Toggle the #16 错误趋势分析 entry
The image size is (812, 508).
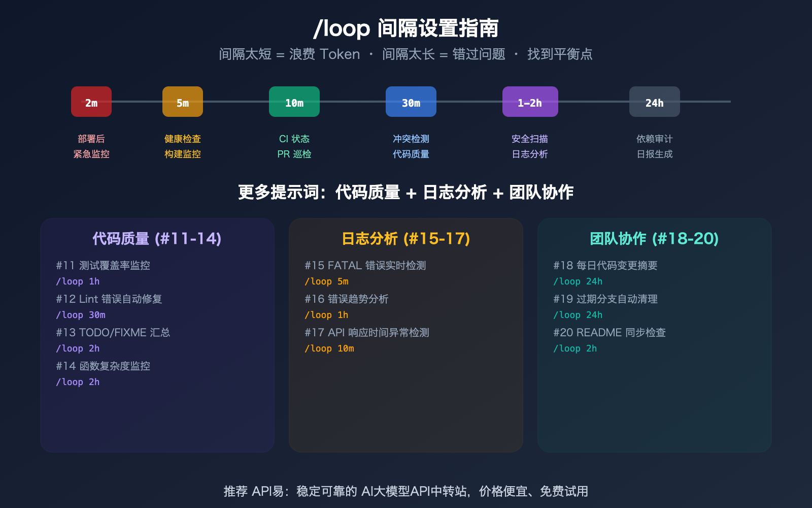(x=346, y=299)
